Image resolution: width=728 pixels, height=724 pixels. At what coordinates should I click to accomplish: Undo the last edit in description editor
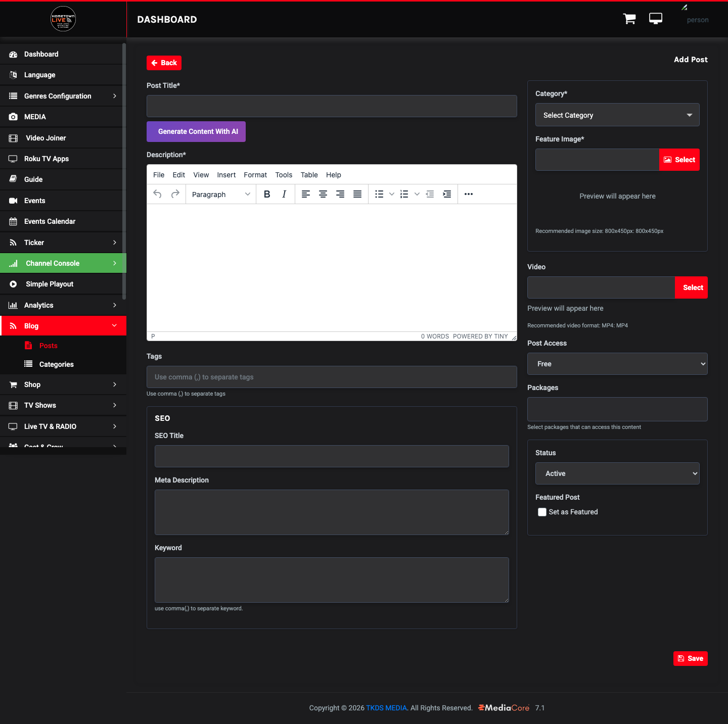click(x=157, y=194)
